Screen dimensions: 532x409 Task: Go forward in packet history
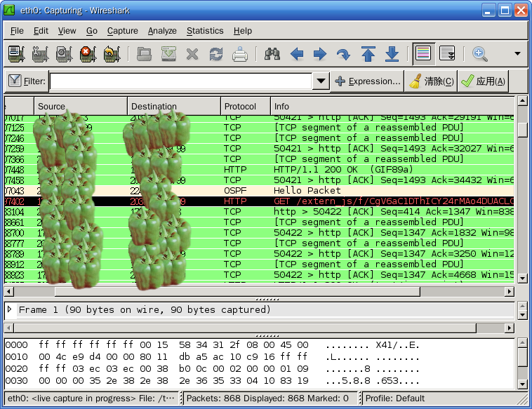pyautogui.click(x=320, y=54)
